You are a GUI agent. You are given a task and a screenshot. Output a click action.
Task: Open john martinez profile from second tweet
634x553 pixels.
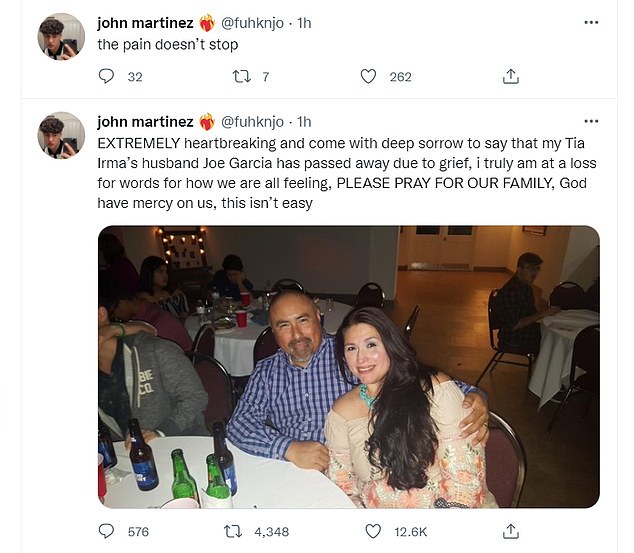pos(146,122)
